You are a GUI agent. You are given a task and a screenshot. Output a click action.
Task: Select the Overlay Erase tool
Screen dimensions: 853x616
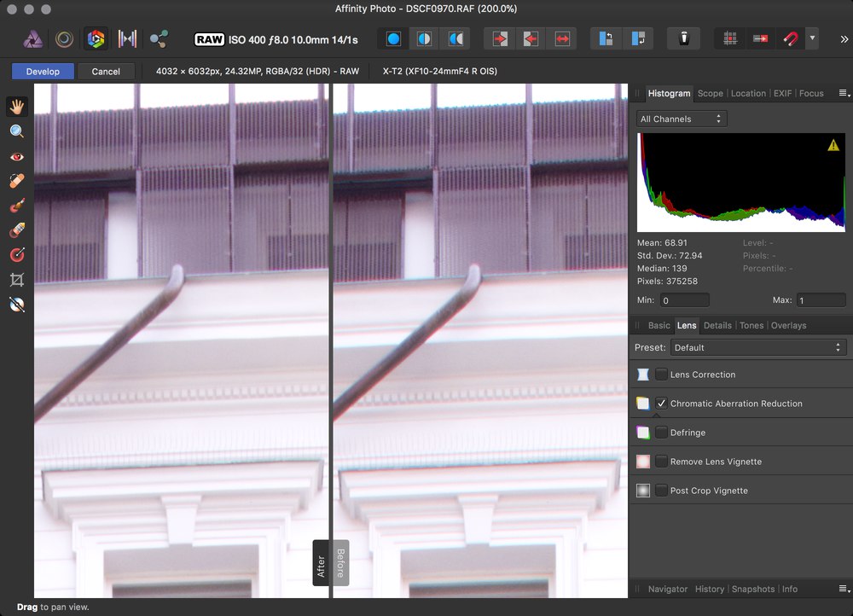17,230
